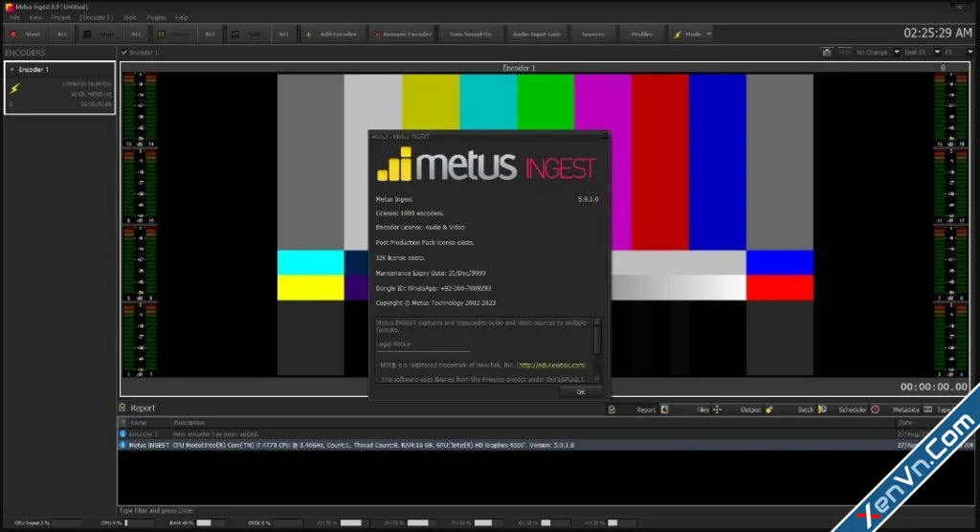Viewport: 980px width, 532px height.
Task: Click info icon on Metus INGEST report row
Action: point(122,445)
